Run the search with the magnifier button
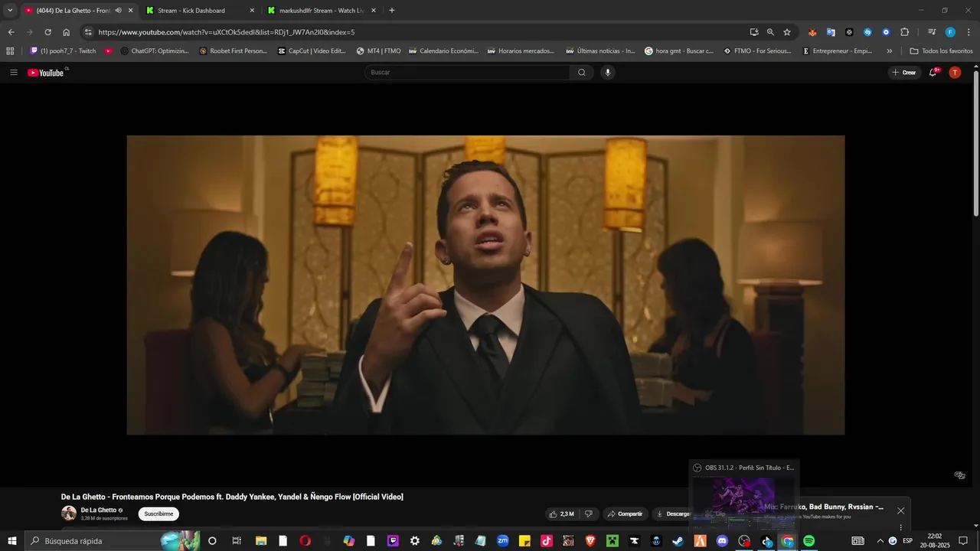The height and width of the screenshot is (551, 980). tap(582, 73)
